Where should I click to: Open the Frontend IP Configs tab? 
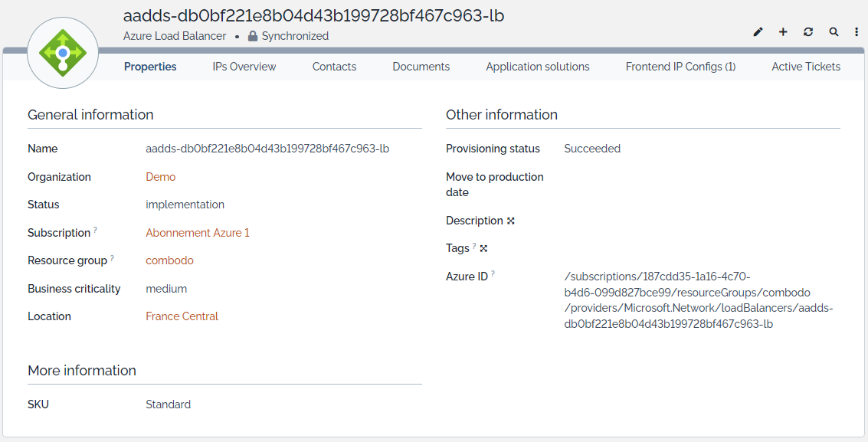(x=680, y=67)
